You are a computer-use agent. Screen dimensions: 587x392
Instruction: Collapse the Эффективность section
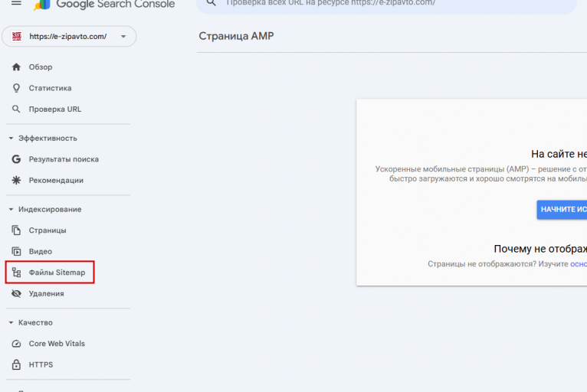[11, 138]
